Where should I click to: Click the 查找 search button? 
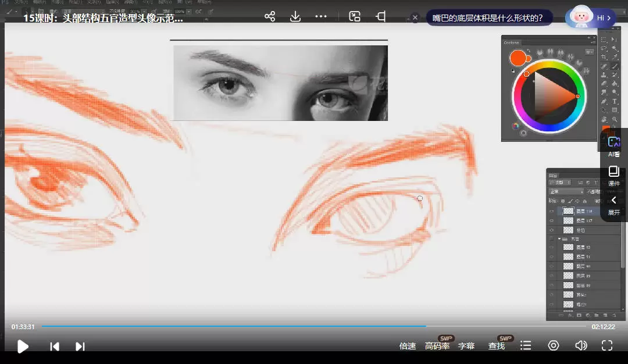click(x=497, y=346)
